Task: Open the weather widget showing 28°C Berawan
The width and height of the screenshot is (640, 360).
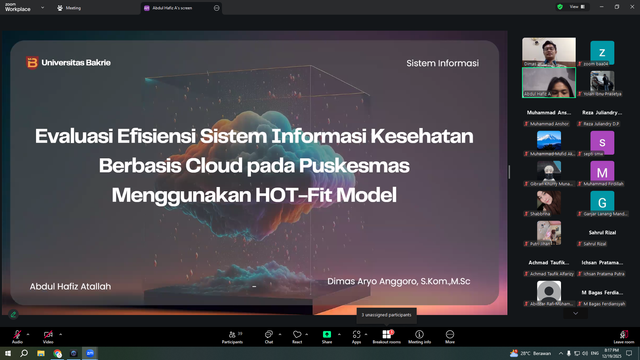Action: [531, 353]
